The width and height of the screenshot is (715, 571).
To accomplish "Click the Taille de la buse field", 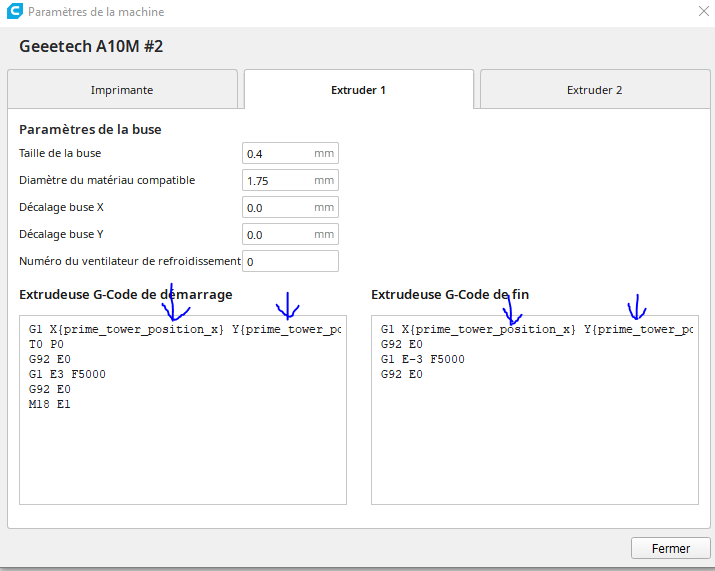I will (290, 153).
